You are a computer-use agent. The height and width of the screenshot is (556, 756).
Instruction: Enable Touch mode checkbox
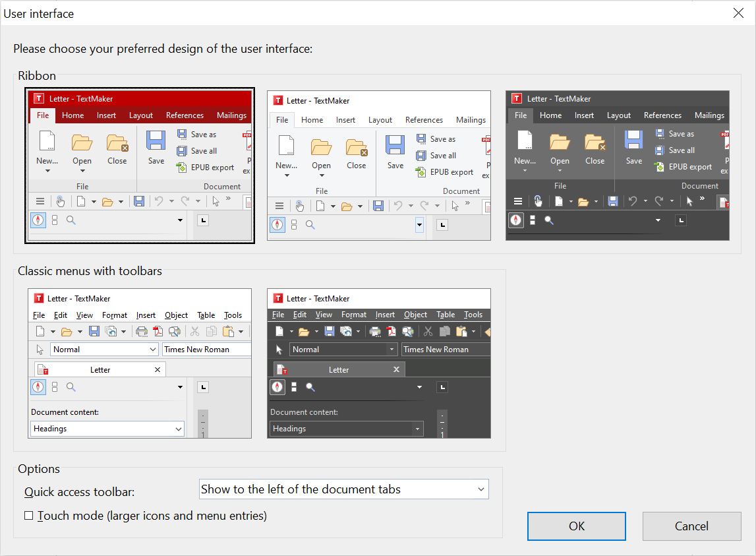click(x=29, y=516)
